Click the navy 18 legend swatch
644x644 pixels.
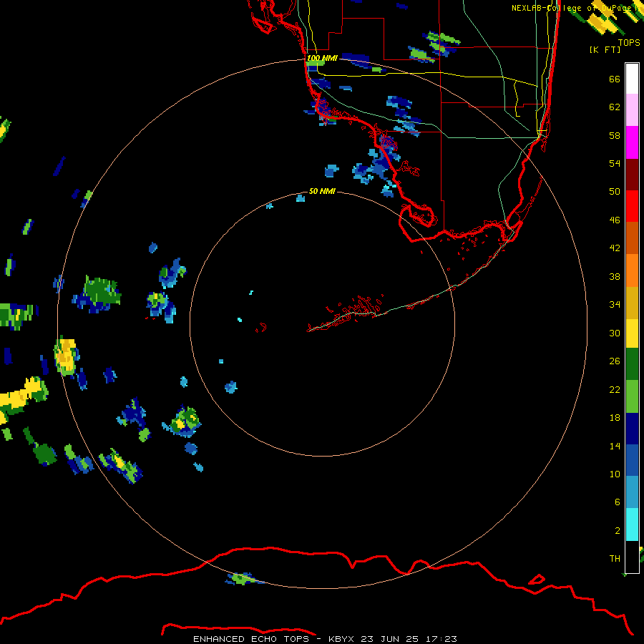tap(632, 429)
